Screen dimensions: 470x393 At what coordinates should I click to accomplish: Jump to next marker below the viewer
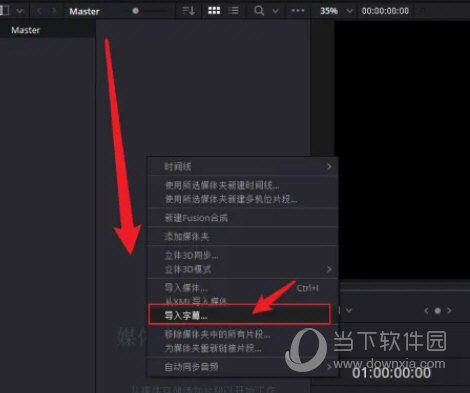[x=449, y=311]
